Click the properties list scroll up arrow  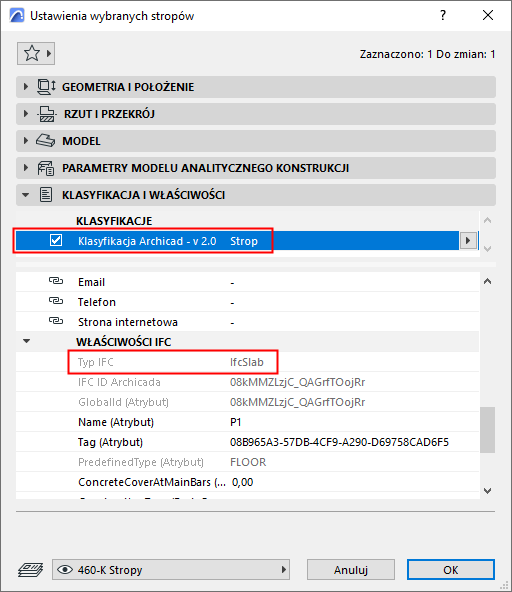click(x=487, y=281)
